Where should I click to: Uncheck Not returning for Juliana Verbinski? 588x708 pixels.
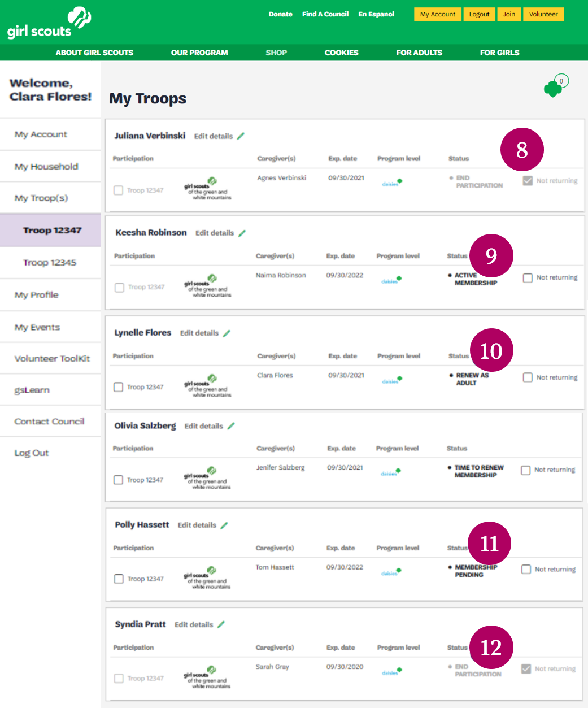528,181
